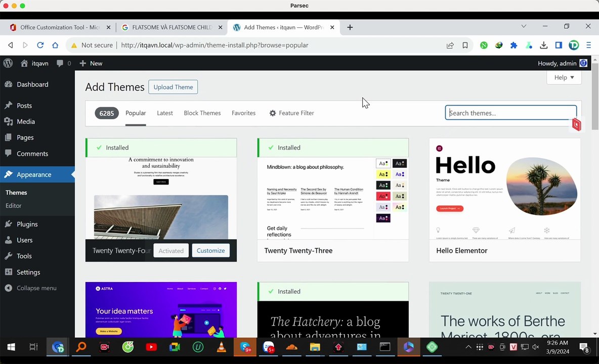The height and width of the screenshot is (364, 599).
Task: Open the Twenty Twenty-Three theme thumbnail
Action: point(333,198)
